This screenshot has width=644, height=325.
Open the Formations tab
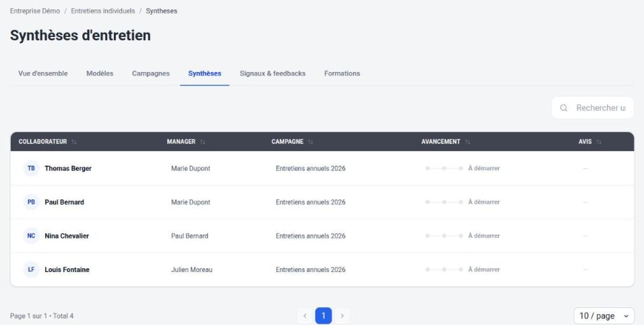click(342, 73)
